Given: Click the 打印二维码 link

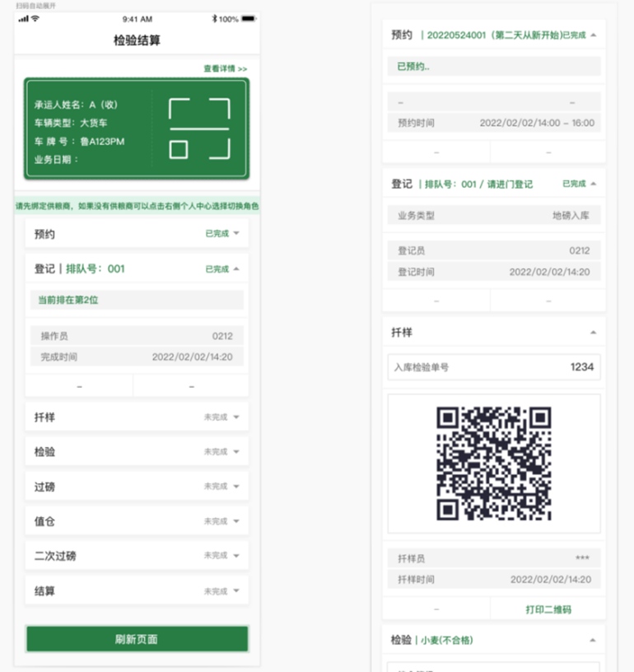Looking at the screenshot, I should (548, 609).
